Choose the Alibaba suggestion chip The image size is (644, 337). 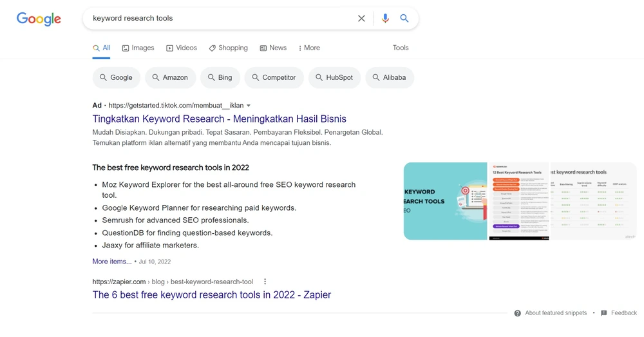point(390,78)
